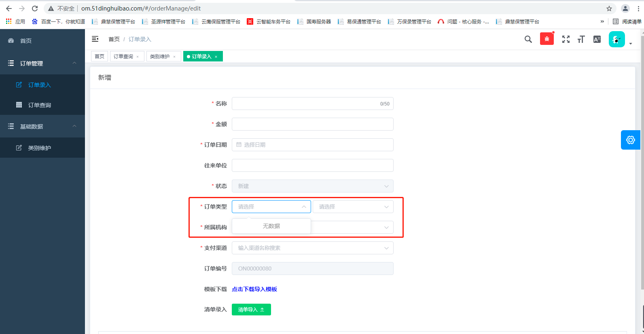
Task: Close the 类别维护 tab
Action: tap(174, 57)
